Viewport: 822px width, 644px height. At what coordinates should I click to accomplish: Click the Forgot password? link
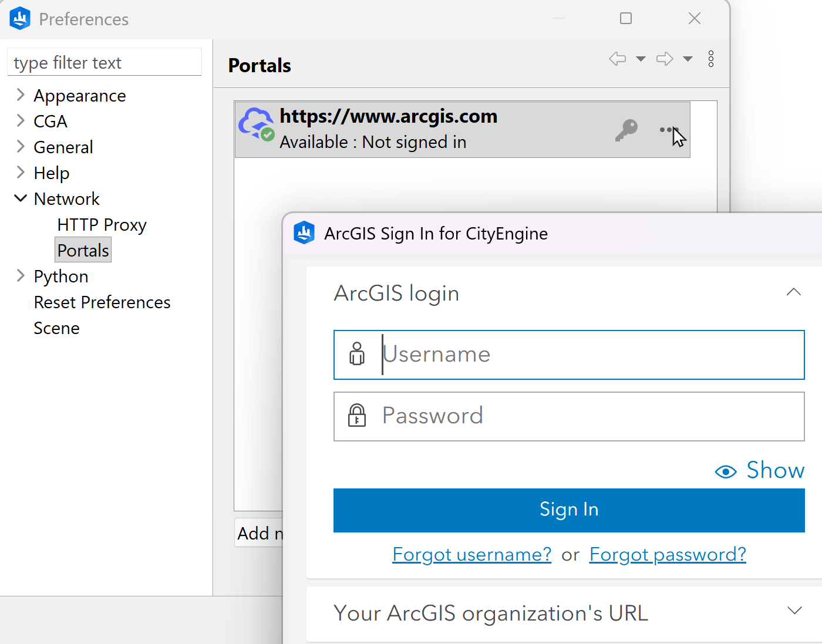tap(668, 554)
